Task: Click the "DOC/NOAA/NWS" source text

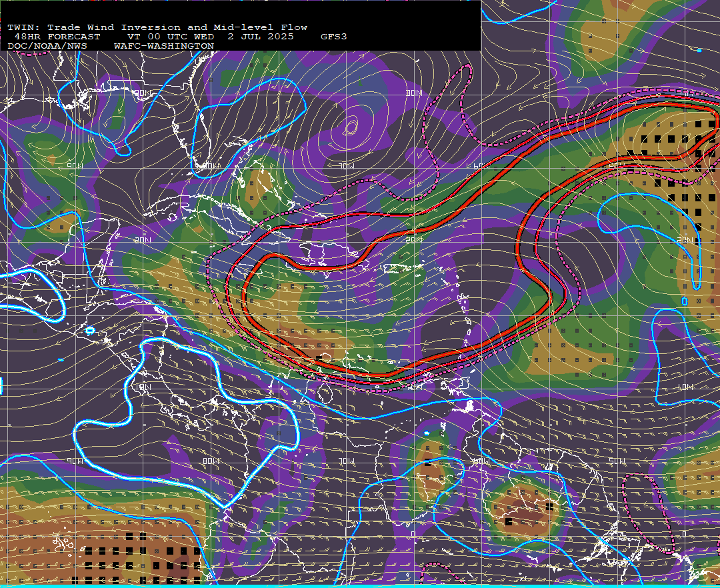Action: click(47, 47)
